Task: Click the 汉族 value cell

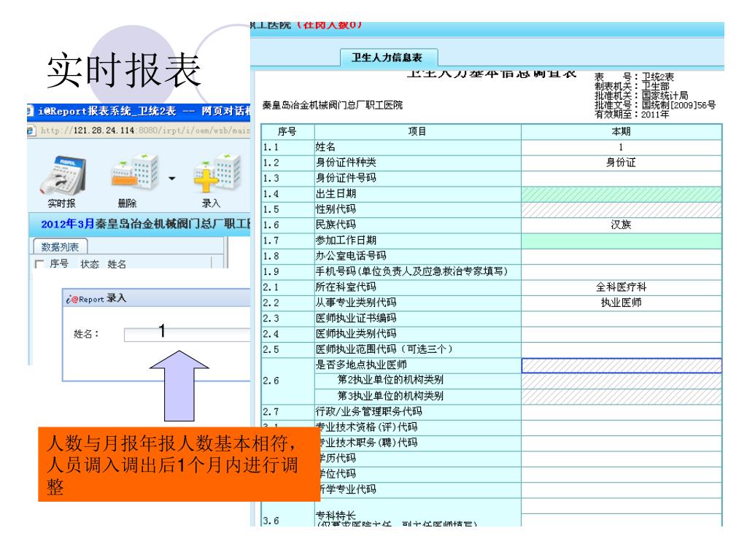Action: pyautogui.click(x=622, y=225)
